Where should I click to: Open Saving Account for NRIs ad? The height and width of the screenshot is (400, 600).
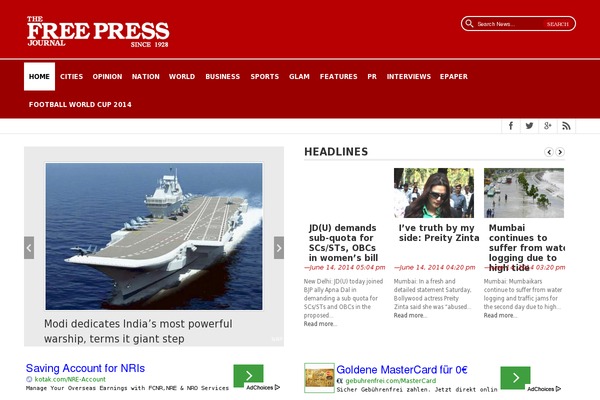coord(85,368)
